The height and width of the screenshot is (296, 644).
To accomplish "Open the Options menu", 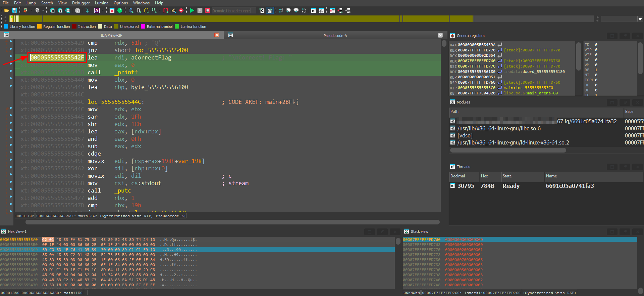I will click(121, 3).
